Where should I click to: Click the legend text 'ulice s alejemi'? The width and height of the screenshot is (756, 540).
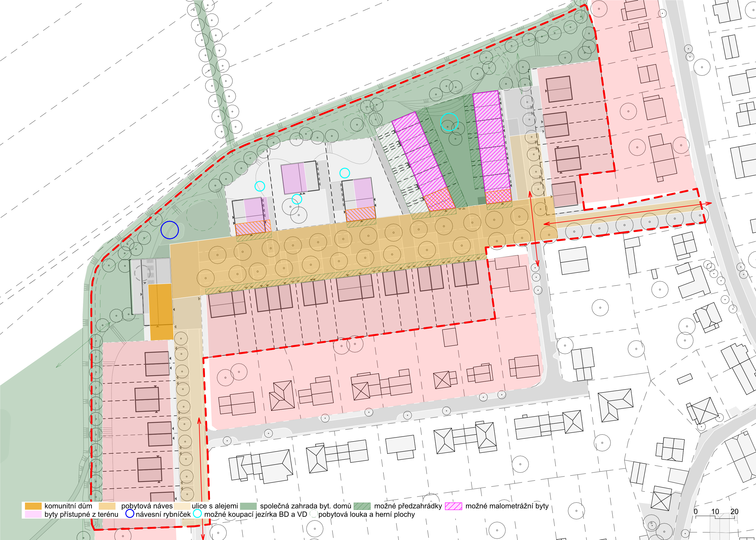215,506
